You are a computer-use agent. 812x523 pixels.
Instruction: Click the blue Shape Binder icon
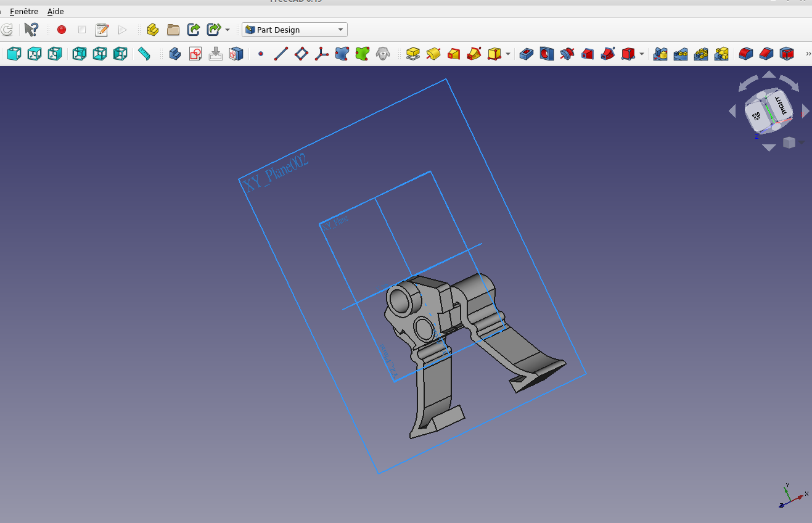click(x=342, y=54)
